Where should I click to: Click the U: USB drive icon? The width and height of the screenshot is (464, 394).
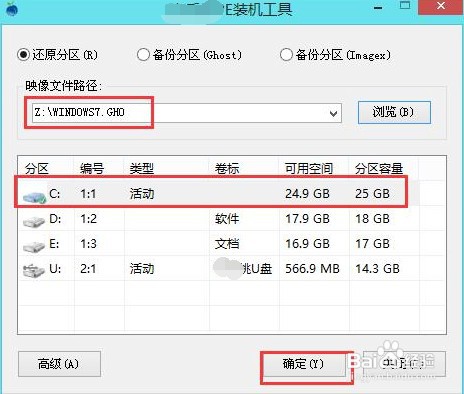[34, 270]
